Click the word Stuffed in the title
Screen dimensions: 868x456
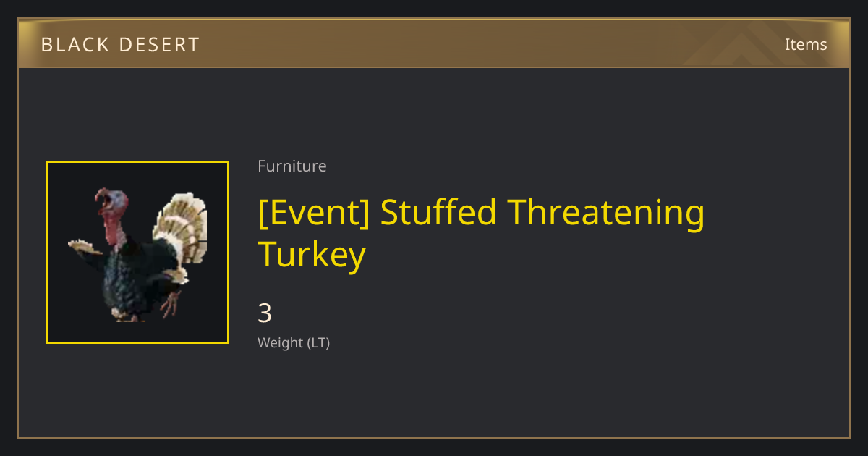(438, 212)
